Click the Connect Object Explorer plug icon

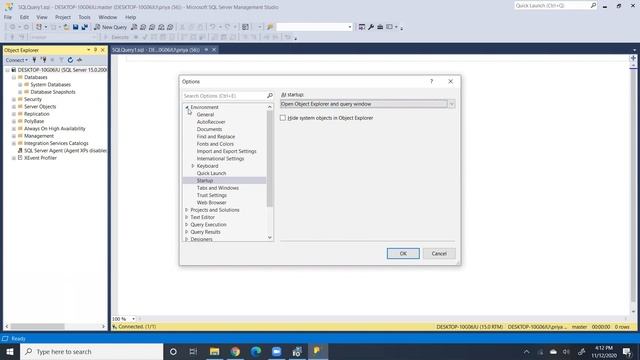[x=34, y=60]
